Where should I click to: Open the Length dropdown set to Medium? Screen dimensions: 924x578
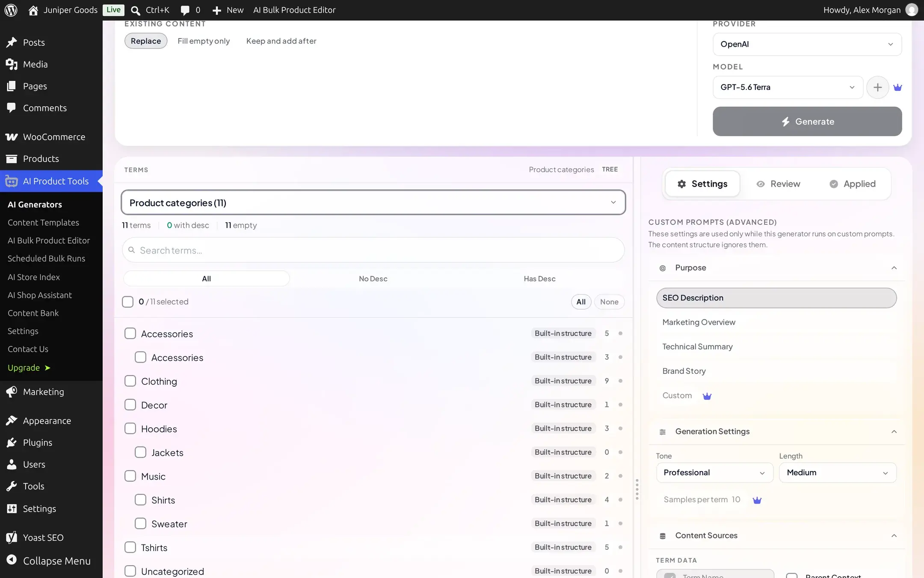pos(838,473)
